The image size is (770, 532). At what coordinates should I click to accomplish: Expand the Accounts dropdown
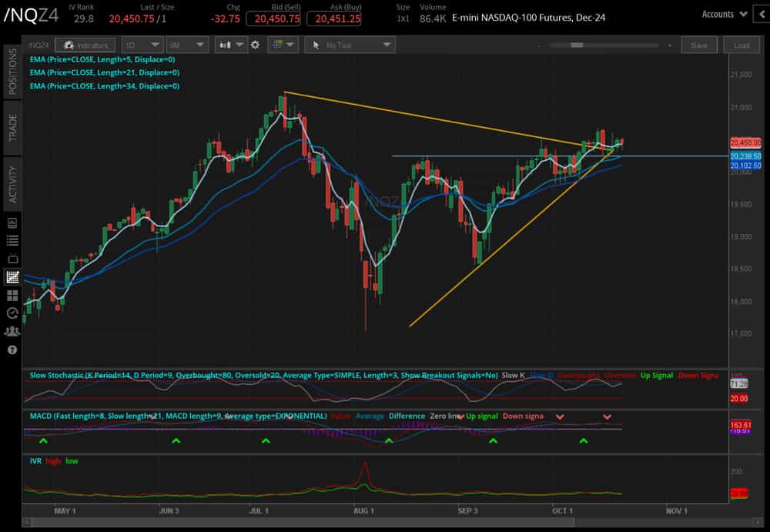722,13
